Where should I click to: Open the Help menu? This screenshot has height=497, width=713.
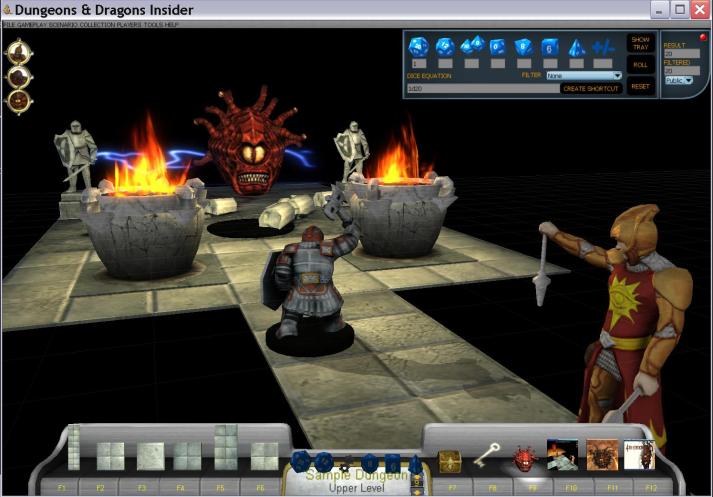pos(171,25)
